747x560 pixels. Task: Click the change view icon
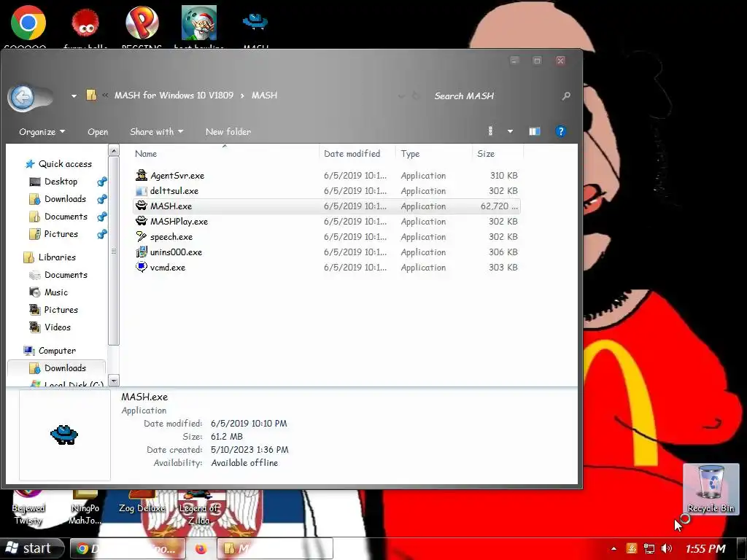coord(490,131)
